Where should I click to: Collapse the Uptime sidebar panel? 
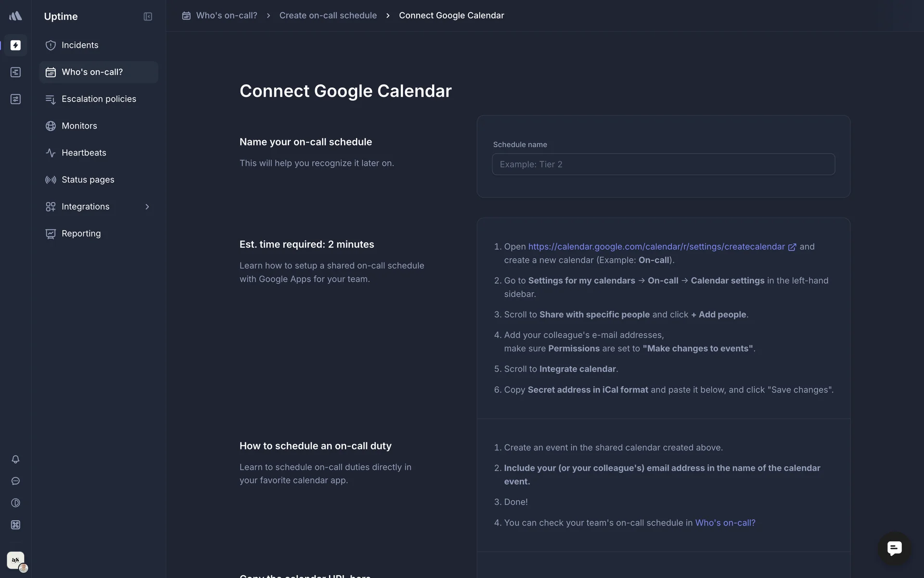(x=148, y=16)
